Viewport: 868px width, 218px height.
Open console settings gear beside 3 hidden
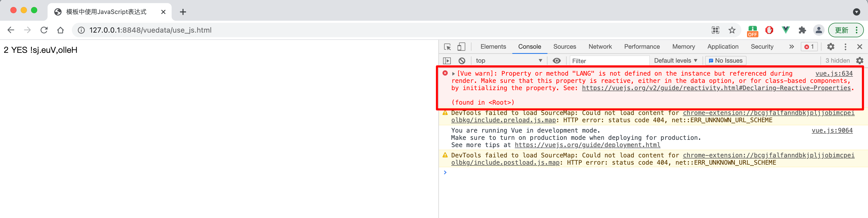[x=860, y=61]
